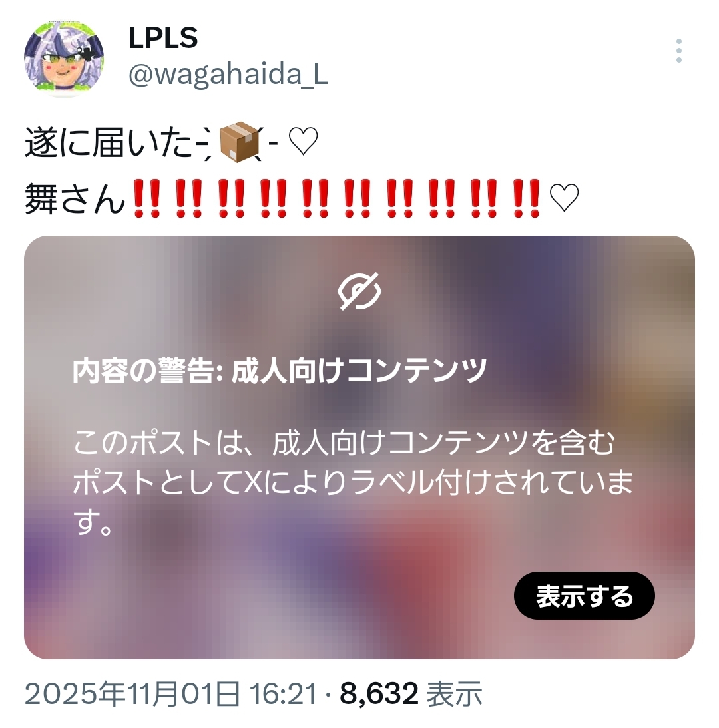Click the fifth red double-exclamation emoji
This screenshot has height=728, width=719.
316,198
